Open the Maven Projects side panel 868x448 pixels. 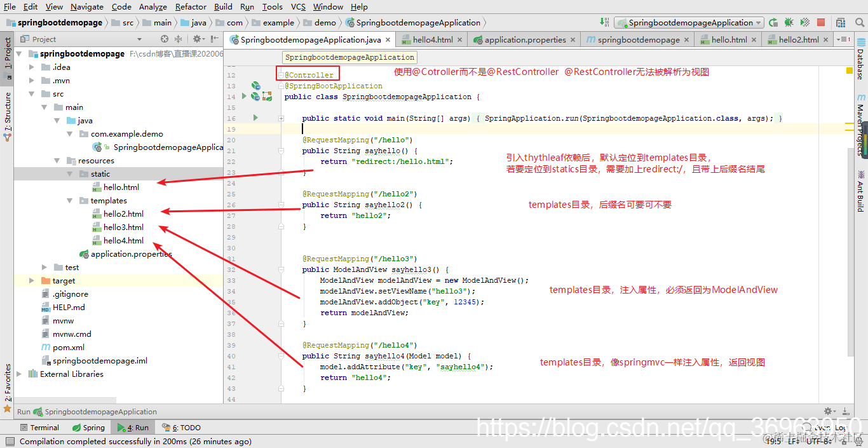point(861,126)
